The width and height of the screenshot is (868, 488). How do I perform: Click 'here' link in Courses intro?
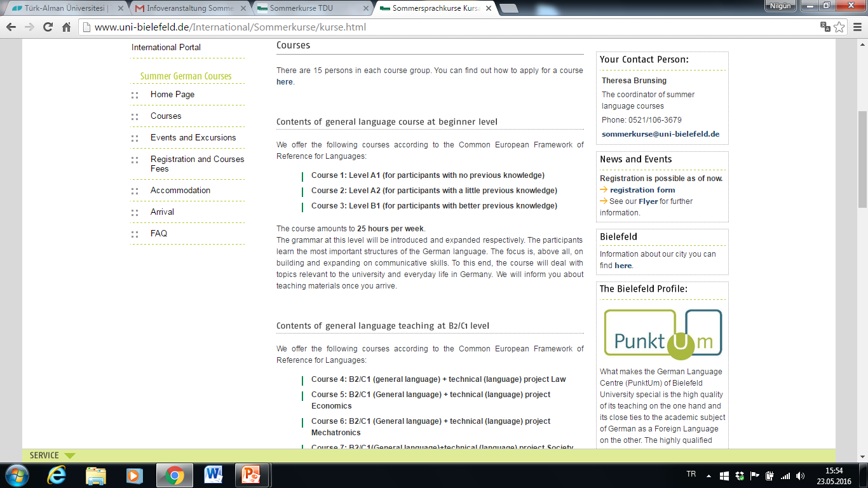tap(285, 82)
